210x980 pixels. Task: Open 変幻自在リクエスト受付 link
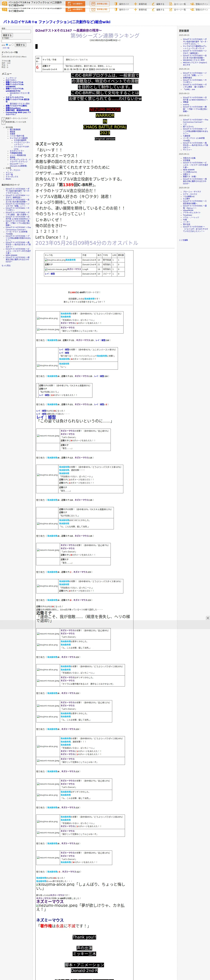tap(19, 104)
